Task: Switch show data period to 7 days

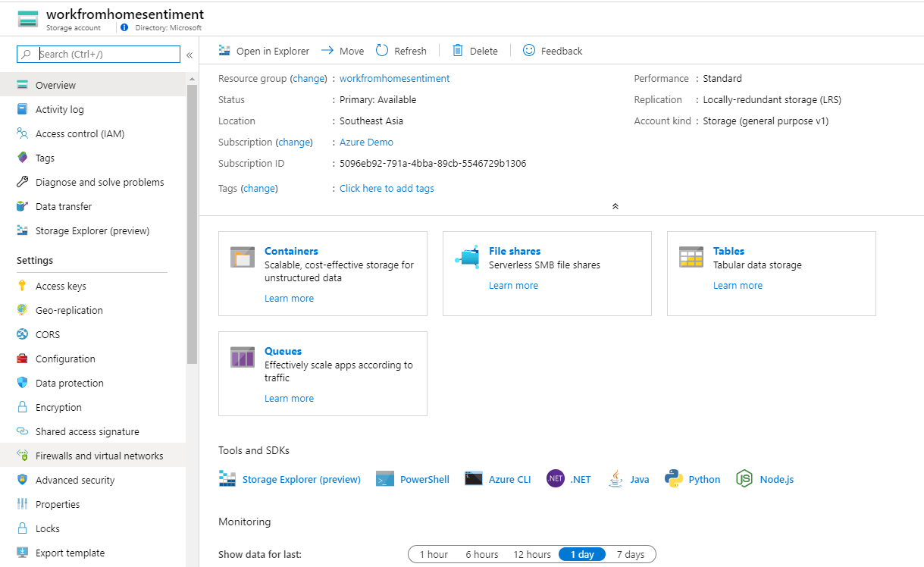Action: [631, 554]
